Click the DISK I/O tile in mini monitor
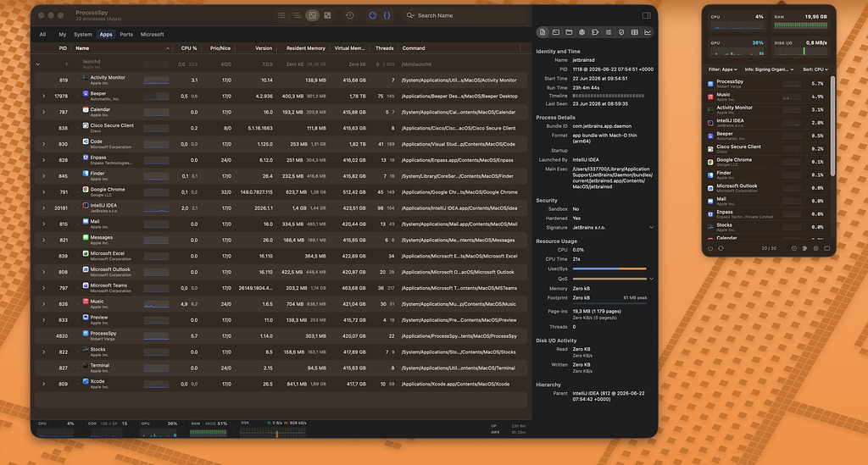 800,48
